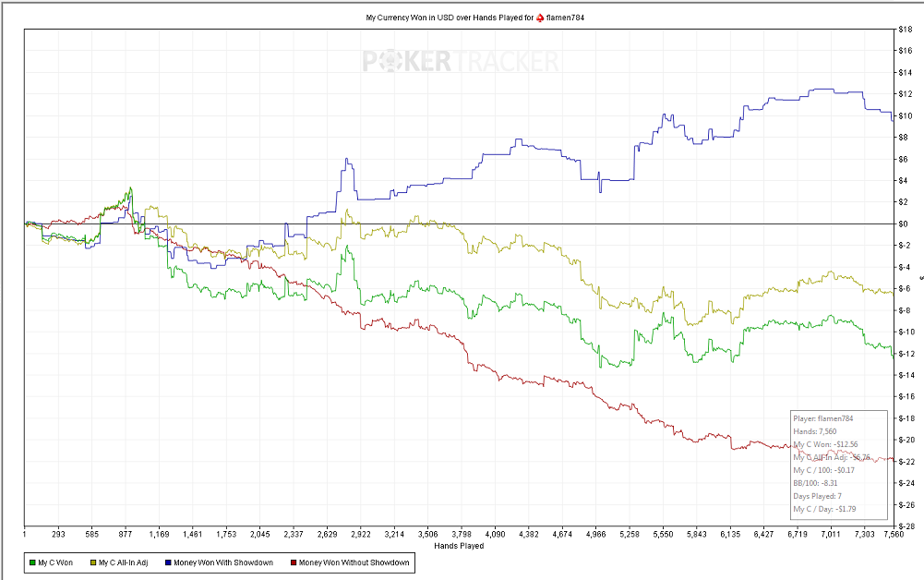This screenshot has width=924, height=580.
Task: Click the blue Money Won With Showdown swatch
Action: tap(168, 562)
